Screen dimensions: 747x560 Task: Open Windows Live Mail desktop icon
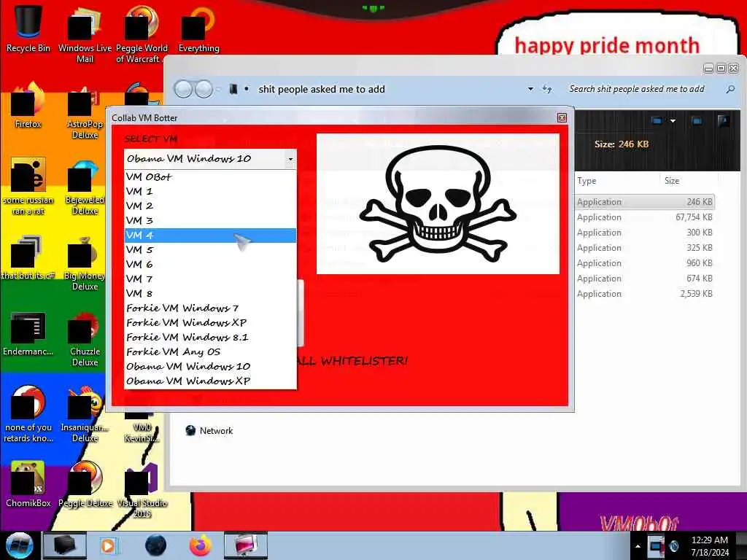pos(85,34)
